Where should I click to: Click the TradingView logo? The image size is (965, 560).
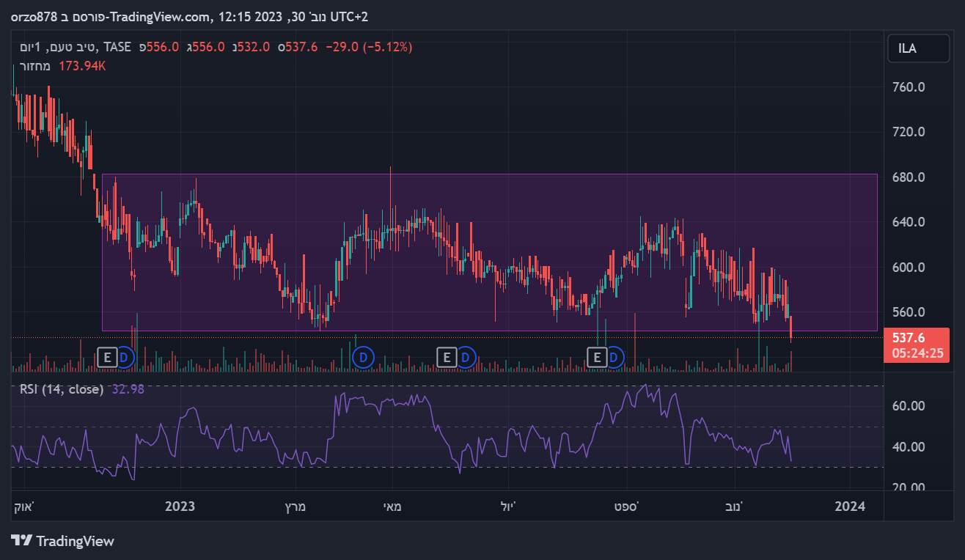click(63, 541)
